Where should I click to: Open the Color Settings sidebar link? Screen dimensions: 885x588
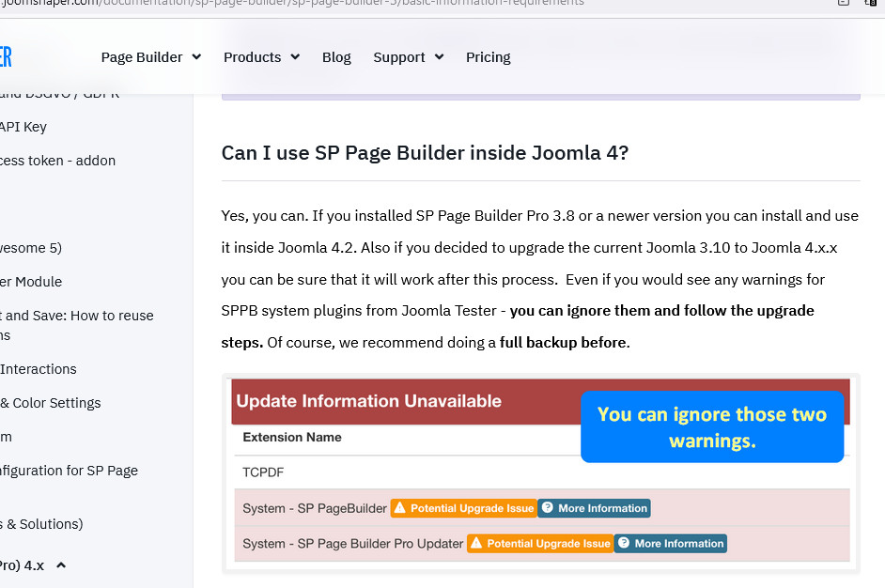(51, 403)
